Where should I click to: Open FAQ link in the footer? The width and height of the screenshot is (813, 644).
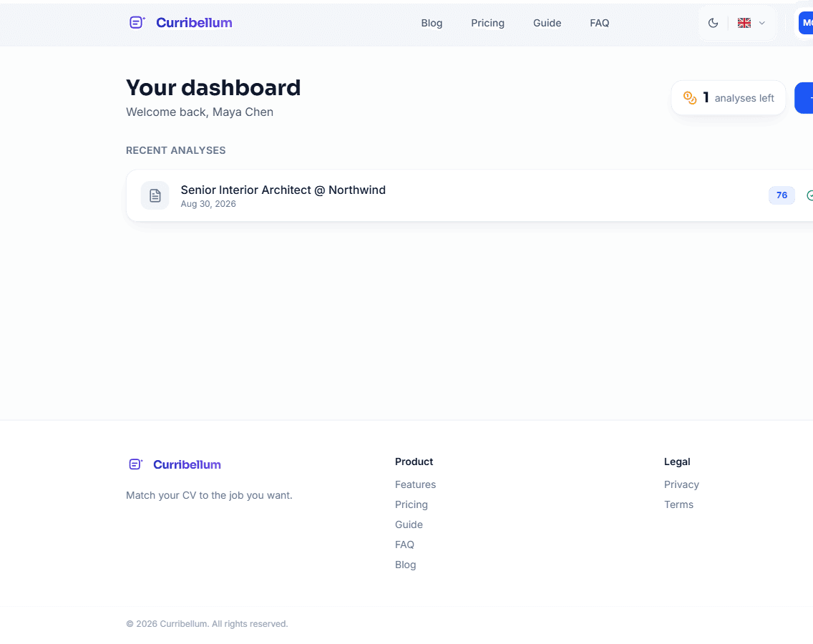click(404, 545)
